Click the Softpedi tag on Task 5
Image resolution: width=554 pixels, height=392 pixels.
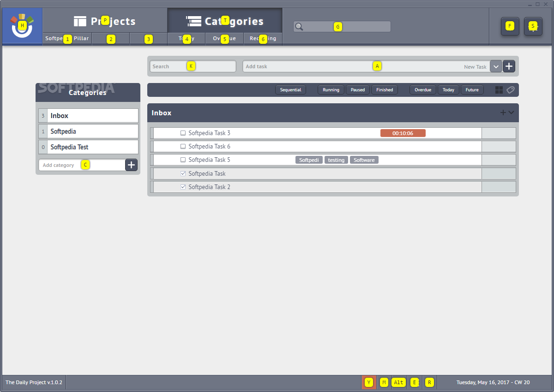point(309,160)
